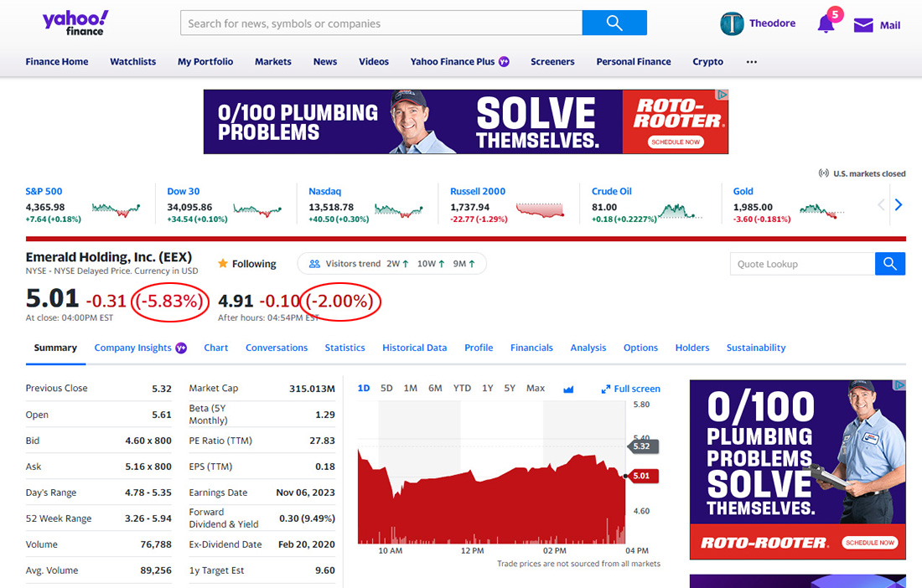This screenshot has width=922, height=588.
Task: Open the Profile tab
Action: (479, 348)
